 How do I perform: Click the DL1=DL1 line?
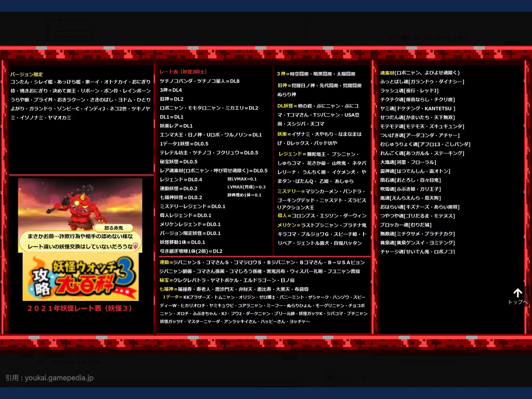171,117
